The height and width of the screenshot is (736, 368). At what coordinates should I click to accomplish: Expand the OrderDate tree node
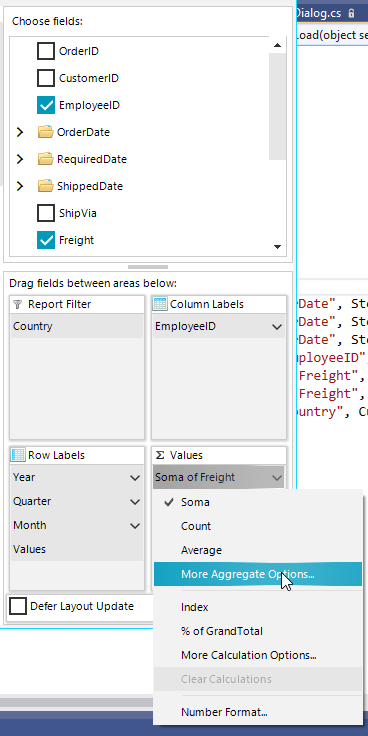tap(20, 132)
